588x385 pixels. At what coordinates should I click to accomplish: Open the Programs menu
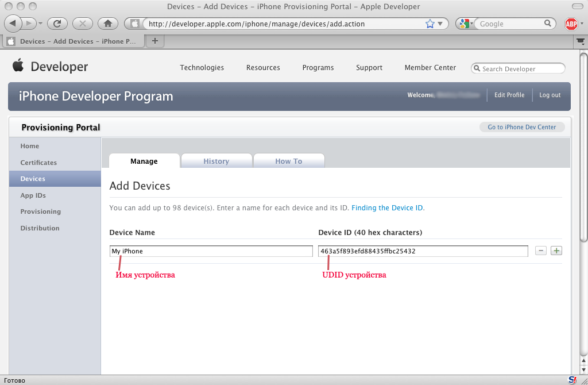click(x=318, y=68)
